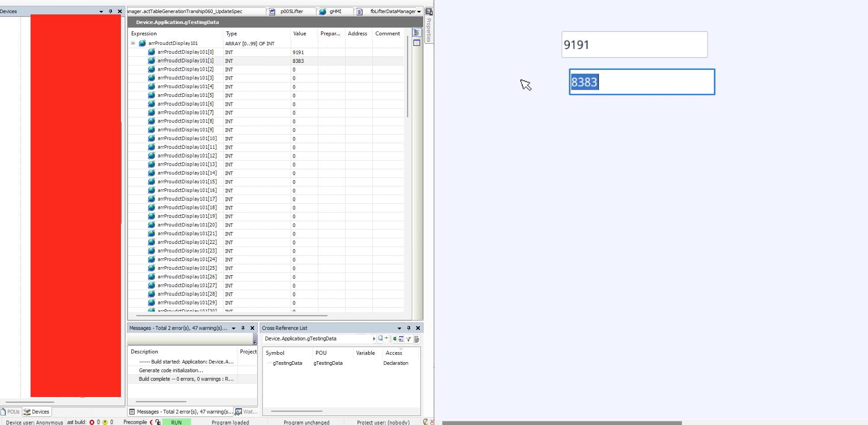Click the filter funnel icon in Cross Reference
Viewport: 868px width, 425px height.
[x=408, y=339]
